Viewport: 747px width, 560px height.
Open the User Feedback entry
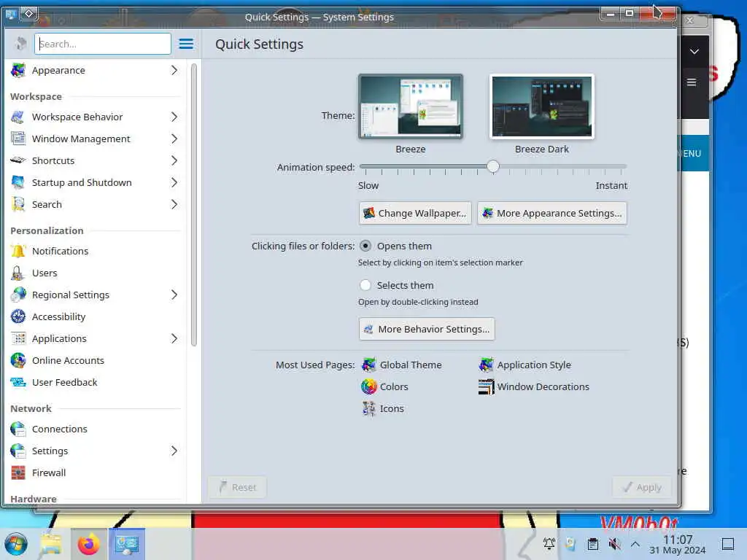pyautogui.click(x=96, y=382)
